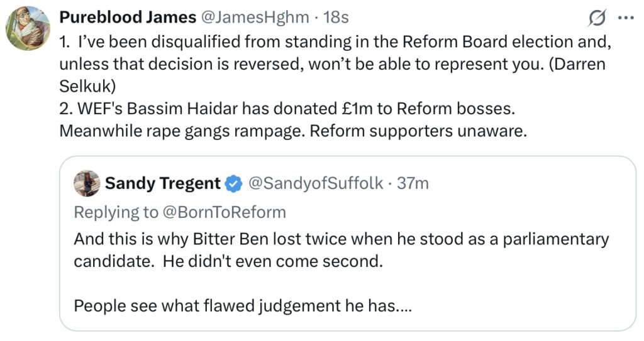The image size is (644, 341).
Task: Open the @SandyofSuffolk handle link
Action: coord(316,183)
